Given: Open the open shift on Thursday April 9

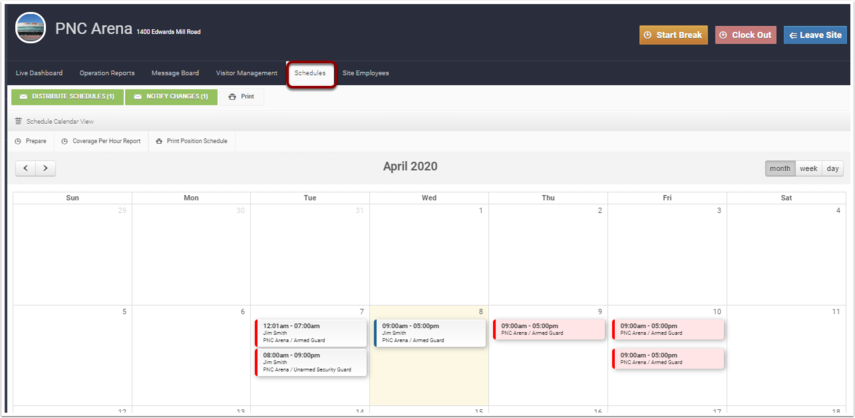Looking at the screenshot, I should (x=549, y=330).
